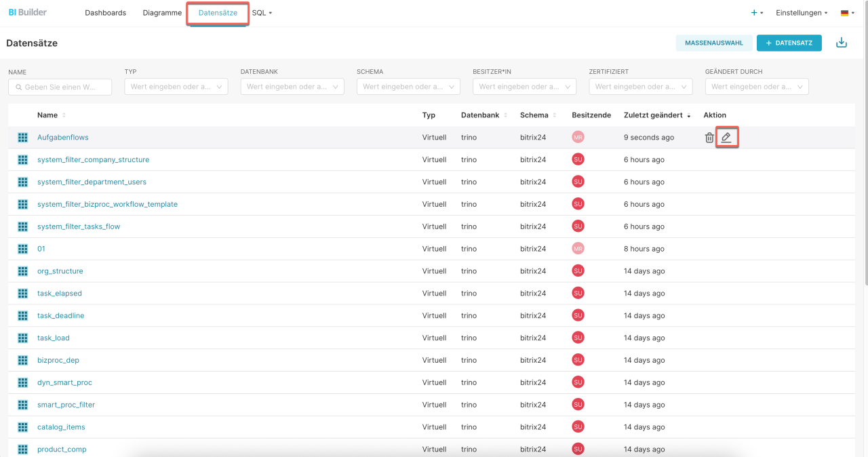The width and height of the screenshot is (868, 457).
Task: Open the SQL menu in navigation
Action: tap(261, 13)
